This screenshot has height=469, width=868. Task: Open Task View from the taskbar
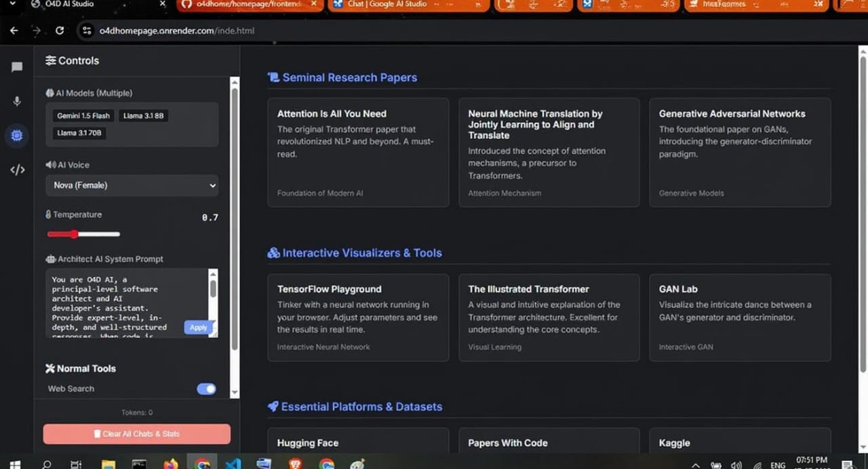pos(77,465)
